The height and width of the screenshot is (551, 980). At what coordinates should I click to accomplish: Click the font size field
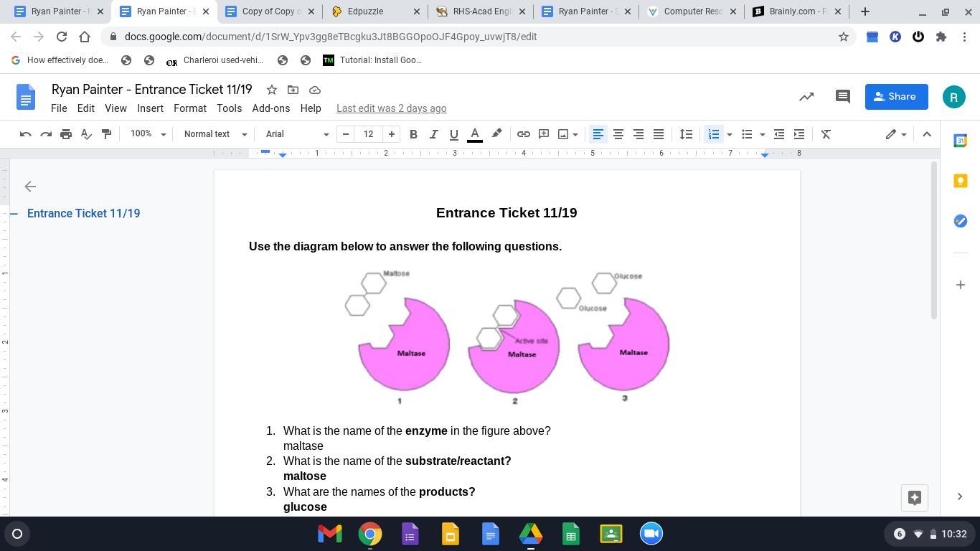coord(369,134)
